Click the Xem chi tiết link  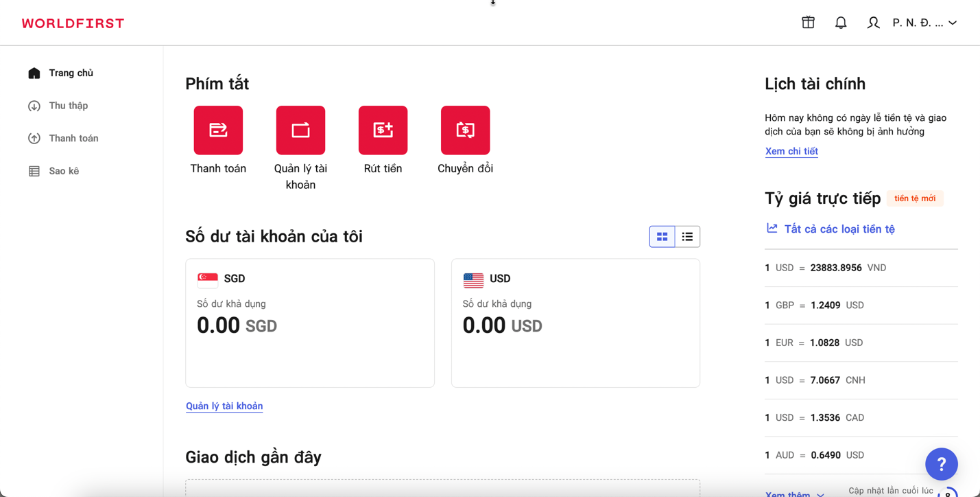point(791,151)
